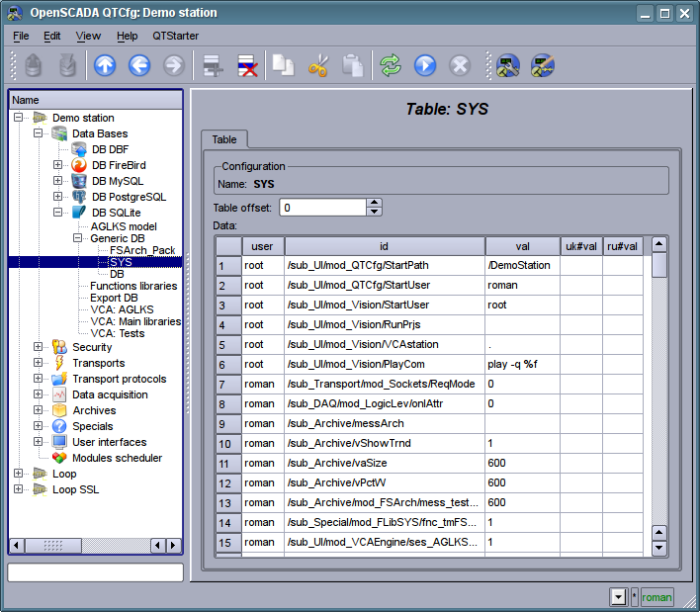
Task: Click the Save to DB toolbar icon
Action: (67, 65)
